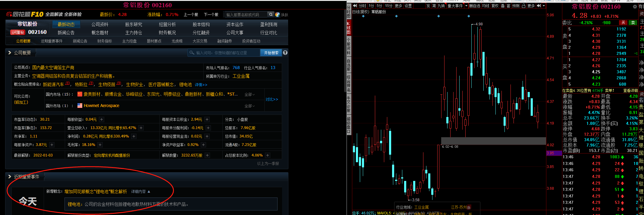This screenshot has height=215, width=644.
Task: Click the first blue diamond event marker on chart
Action: 363,16
